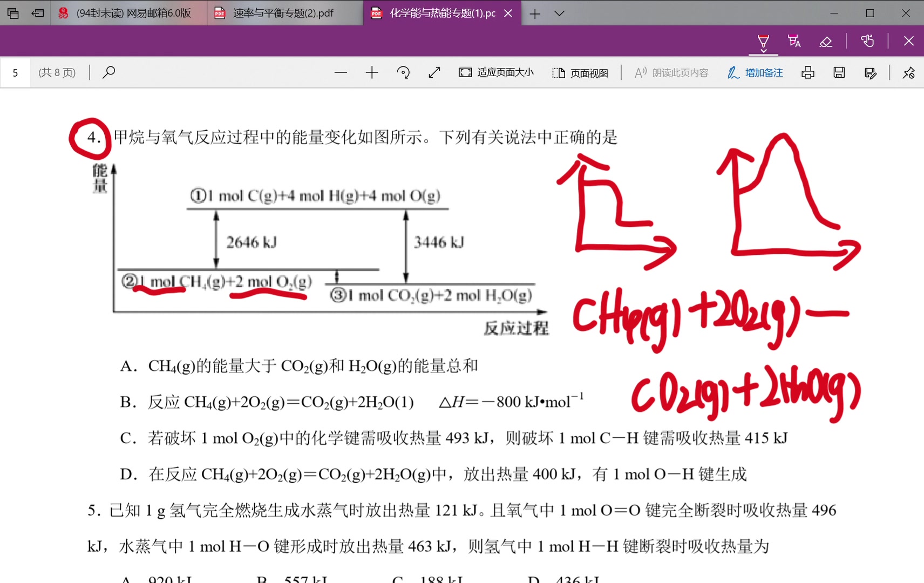Select the red ballpoint pen tool

tap(763, 39)
